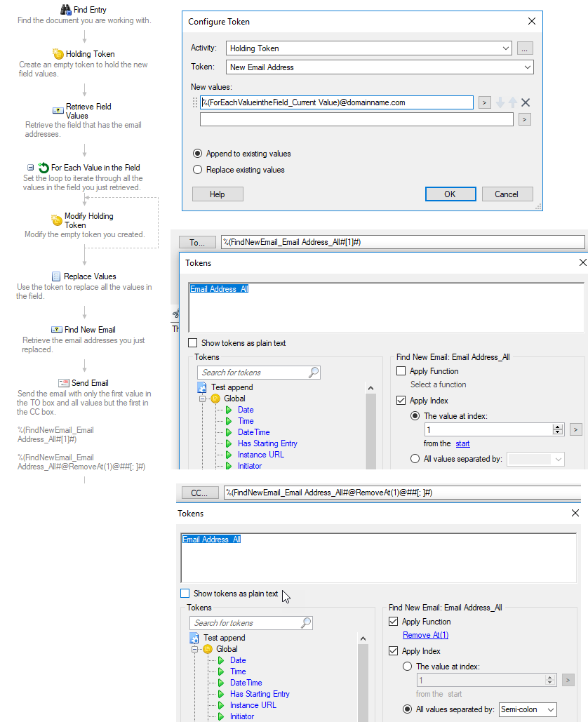588x722 pixels.
Task: Click the start link in upper Tokens dialog
Action: pos(462,443)
